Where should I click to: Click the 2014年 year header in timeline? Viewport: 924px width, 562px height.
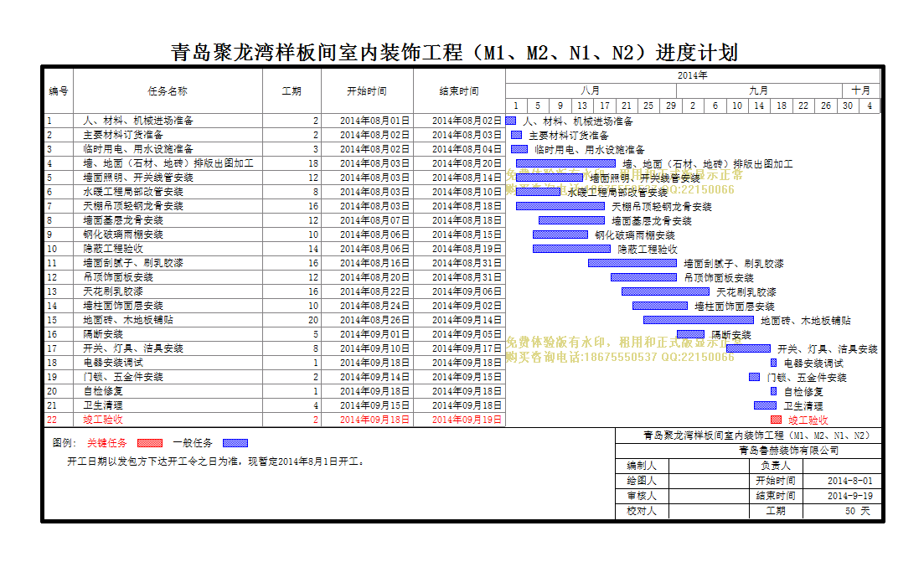pyautogui.click(x=693, y=75)
